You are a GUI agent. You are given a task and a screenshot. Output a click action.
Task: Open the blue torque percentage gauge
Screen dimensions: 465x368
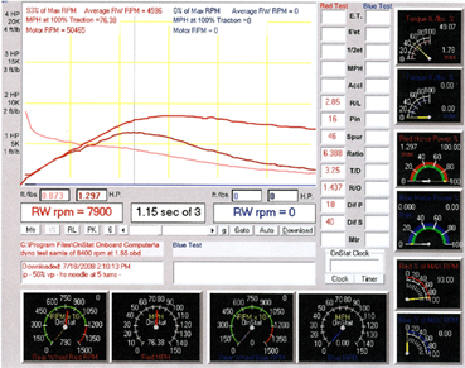pyautogui.click(x=428, y=97)
